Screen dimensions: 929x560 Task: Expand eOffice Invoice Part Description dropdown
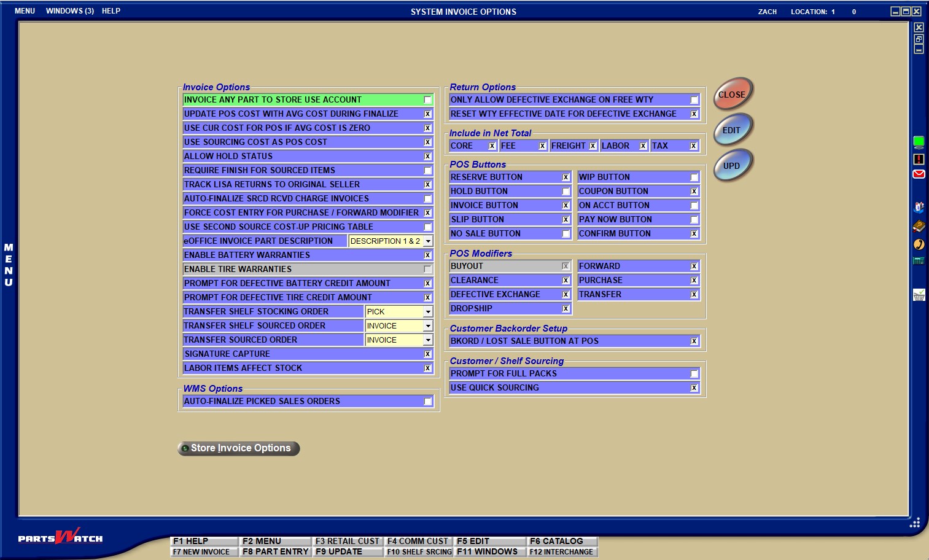(x=428, y=241)
